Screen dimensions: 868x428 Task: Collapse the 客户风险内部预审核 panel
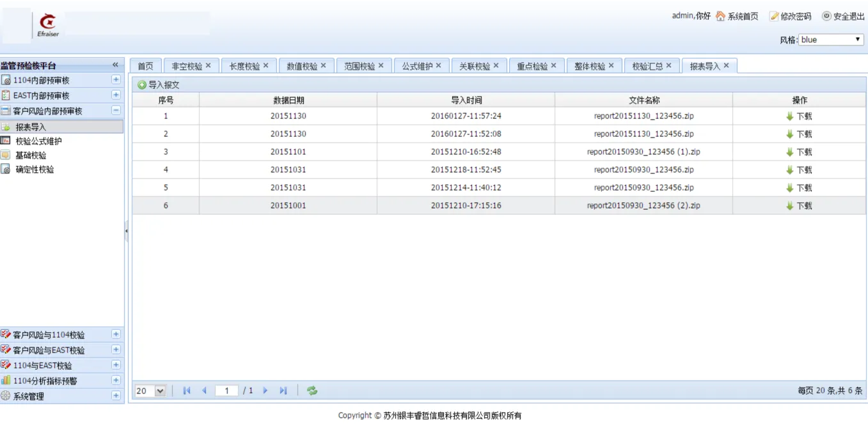pyautogui.click(x=116, y=111)
